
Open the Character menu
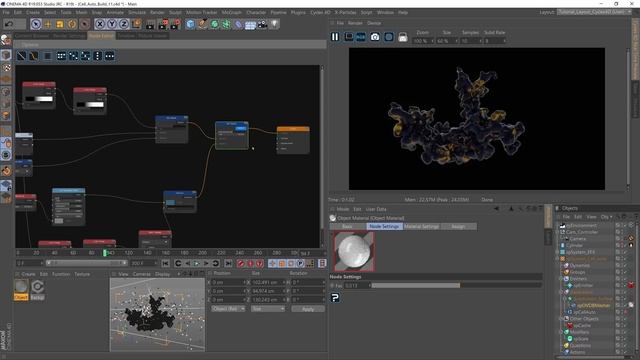(x=256, y=13)
